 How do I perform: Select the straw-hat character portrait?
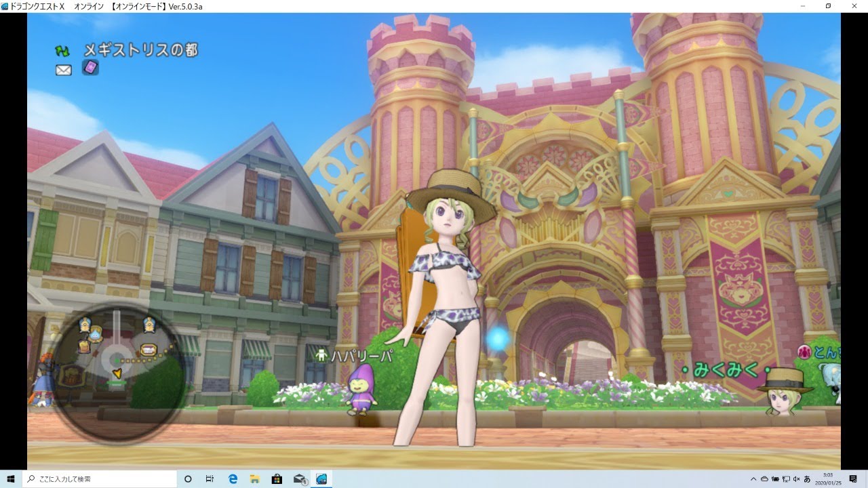[785, 391]
